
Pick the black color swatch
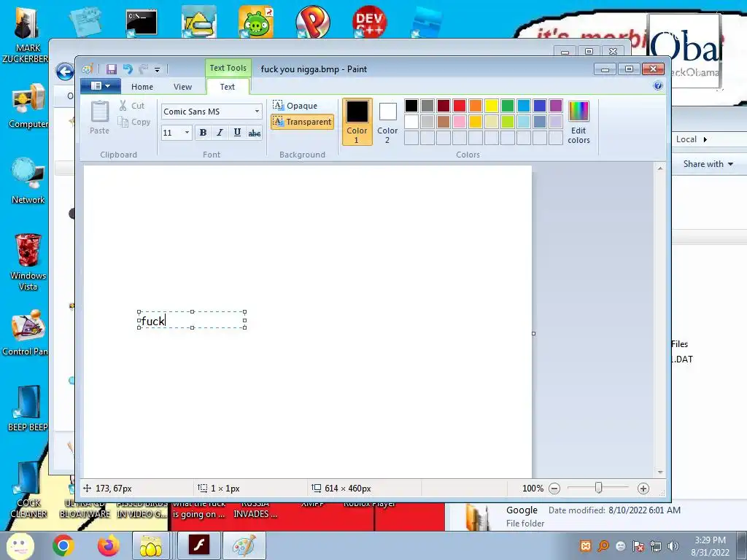pyautogui.click(x=411, y=105)
